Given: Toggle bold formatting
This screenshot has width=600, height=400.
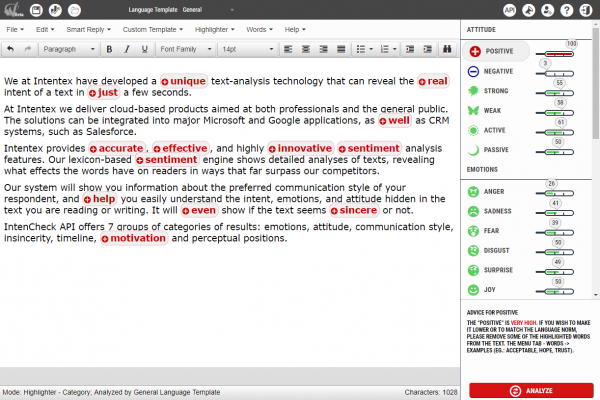Looking at the screenshot, I should tap(109, 49).
